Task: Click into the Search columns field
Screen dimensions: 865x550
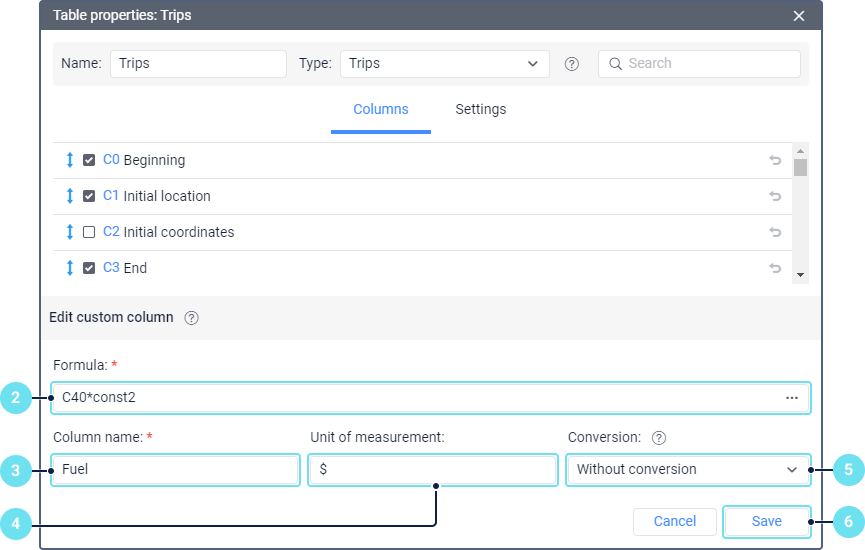Action: click(710, 64)
